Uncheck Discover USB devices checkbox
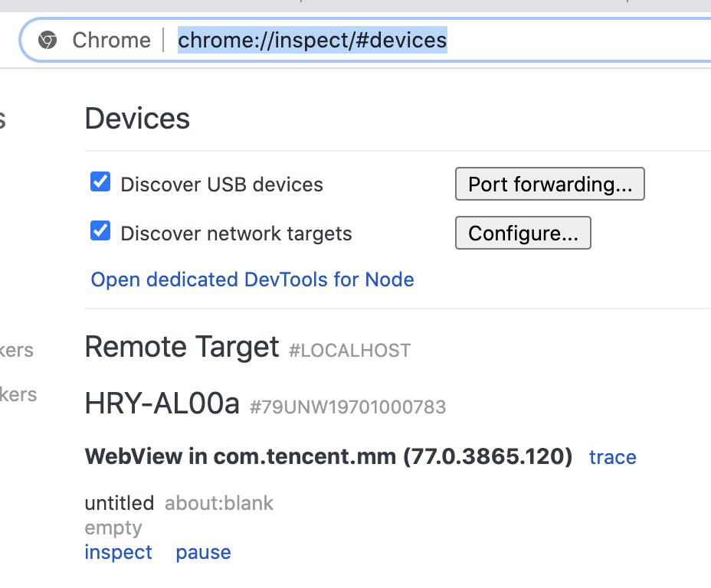The height and width of the screenshot is (588, 711). [100, 182]
